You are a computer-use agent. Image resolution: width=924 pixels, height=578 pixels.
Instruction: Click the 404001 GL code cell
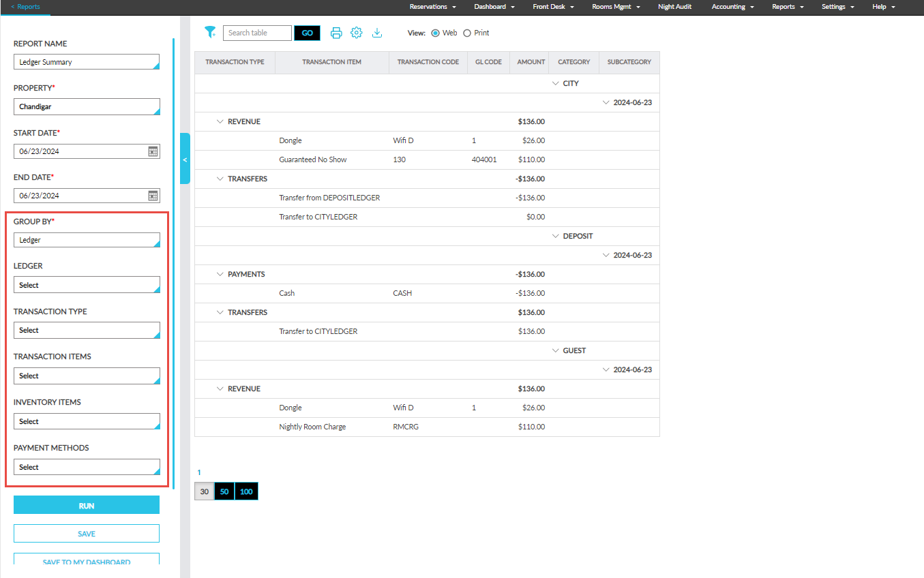click(x=484, y=159)
